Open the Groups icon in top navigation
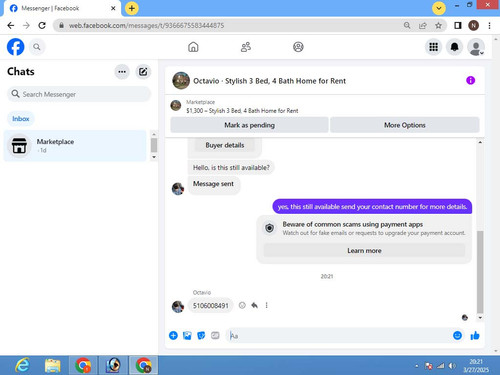This screenshot has width=500, height=375. [298, 47]
